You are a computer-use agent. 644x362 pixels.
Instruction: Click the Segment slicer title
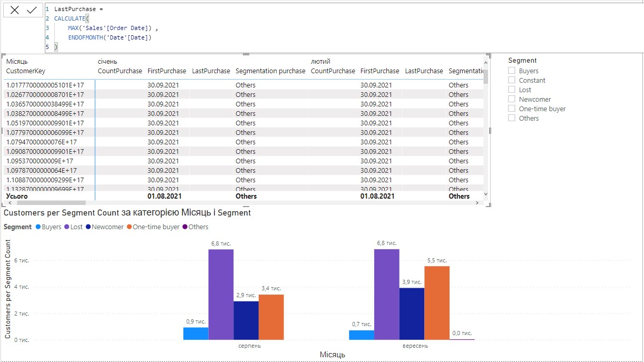522,61
